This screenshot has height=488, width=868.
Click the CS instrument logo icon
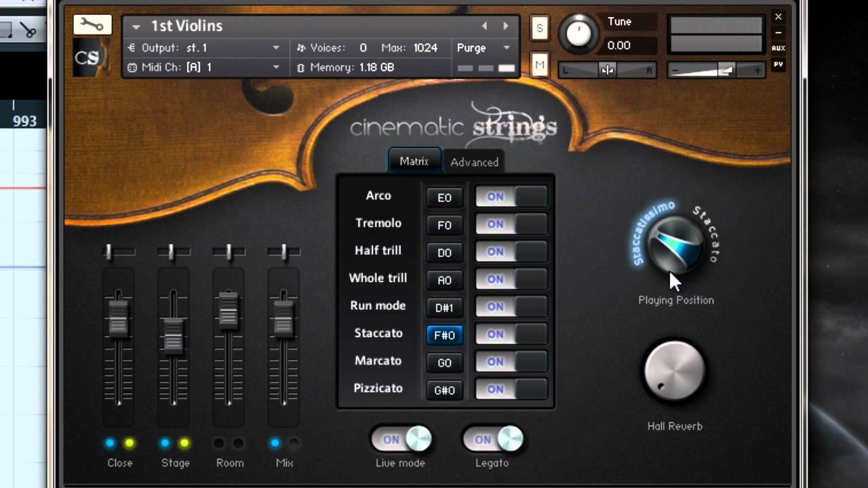coord(90,58)
